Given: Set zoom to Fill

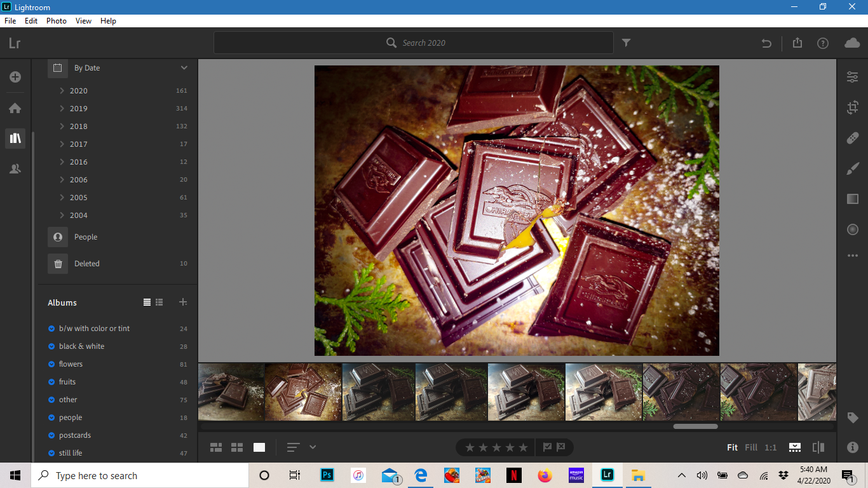Looking at the screenshot, I should pos(751,447).
